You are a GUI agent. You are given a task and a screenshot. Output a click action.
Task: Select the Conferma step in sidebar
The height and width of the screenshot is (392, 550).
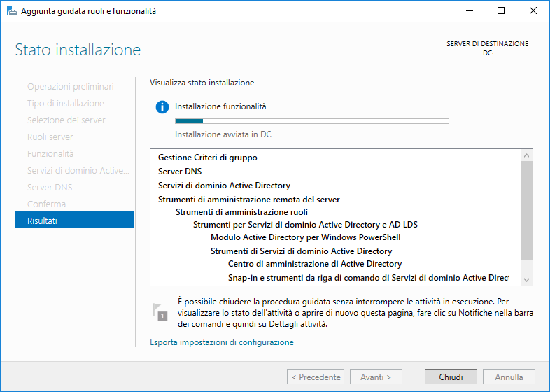pyautogui.click(x=46, y=204)
